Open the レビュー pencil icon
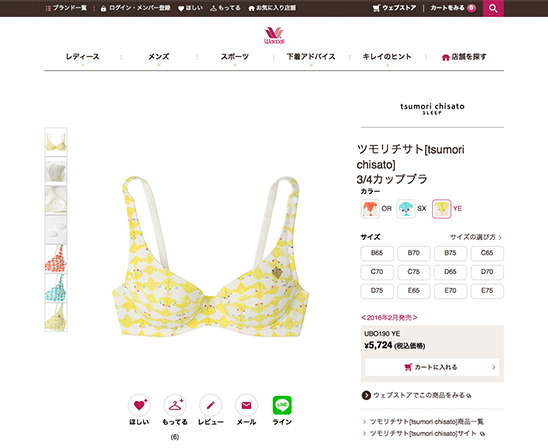 click(210, 405)
